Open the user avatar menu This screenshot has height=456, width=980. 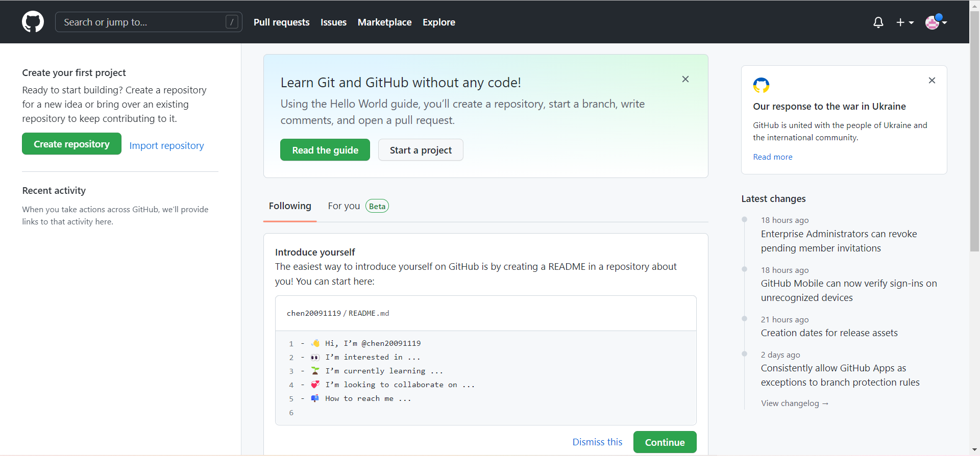(936, 22)
